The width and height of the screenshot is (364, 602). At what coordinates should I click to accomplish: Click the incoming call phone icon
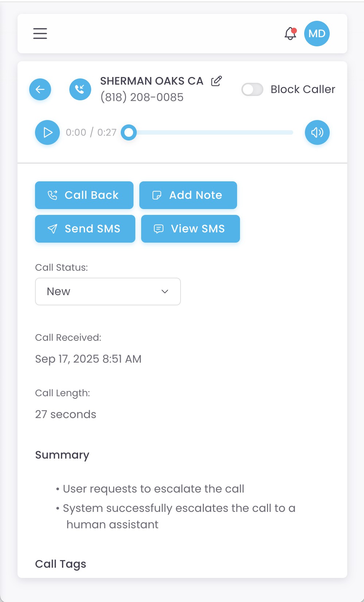(80, 89)
